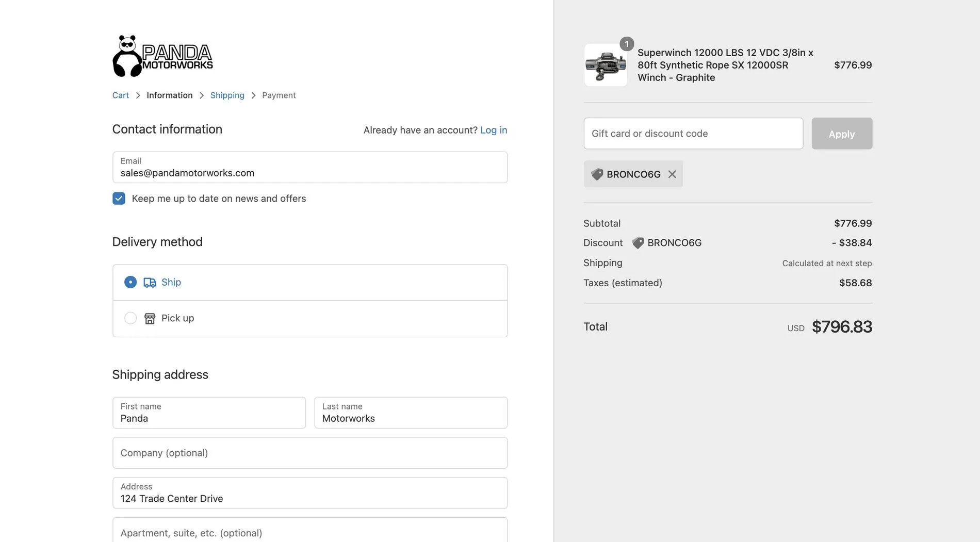980x542 pixels.
Task: Click the tag icon in the Discount row
Action: tap(638, 243)
